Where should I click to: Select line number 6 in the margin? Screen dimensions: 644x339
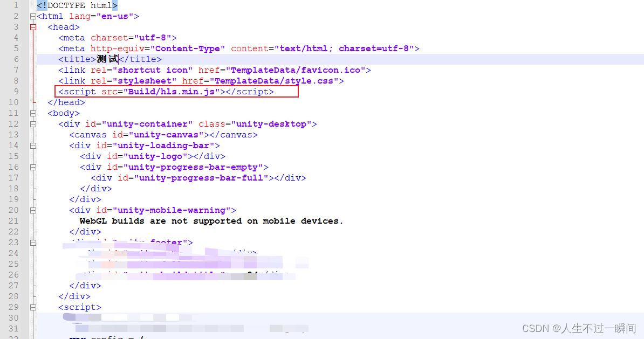coord(16,59)
